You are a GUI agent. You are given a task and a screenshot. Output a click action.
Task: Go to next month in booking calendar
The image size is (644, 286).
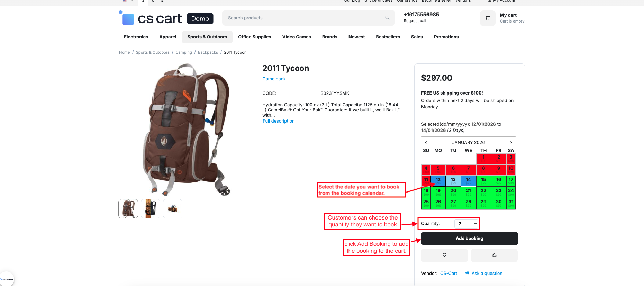coord(510,142)
